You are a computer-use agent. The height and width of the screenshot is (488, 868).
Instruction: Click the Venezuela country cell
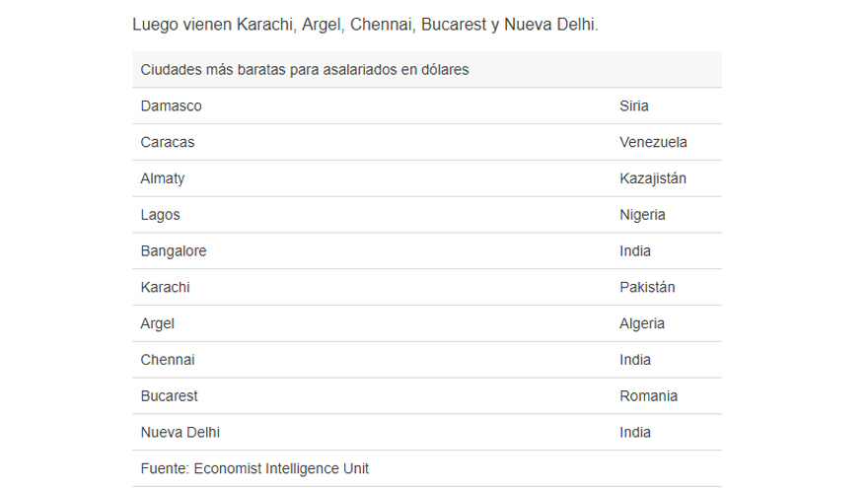pyautogui.click(x=653, y=142)
